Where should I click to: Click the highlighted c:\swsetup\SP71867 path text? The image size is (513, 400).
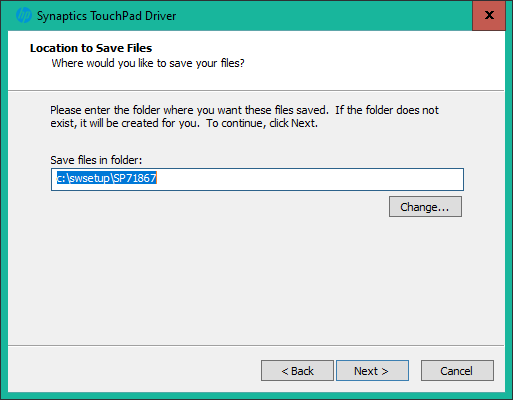click(106, 178)
